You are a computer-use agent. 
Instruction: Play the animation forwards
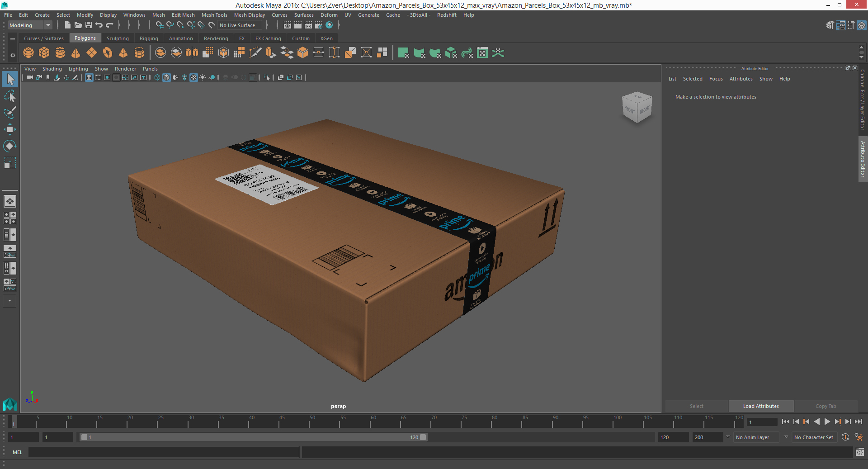[827, 422]
